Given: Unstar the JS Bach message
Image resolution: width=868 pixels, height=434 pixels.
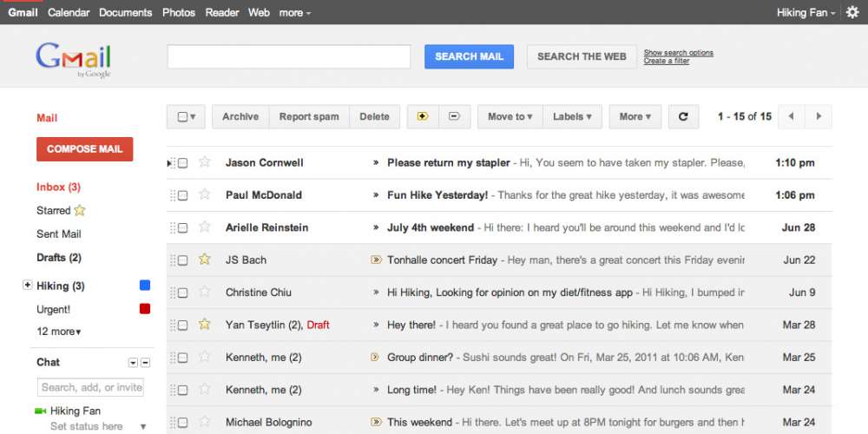Looking at the screenshot, I should coord(205,259).
